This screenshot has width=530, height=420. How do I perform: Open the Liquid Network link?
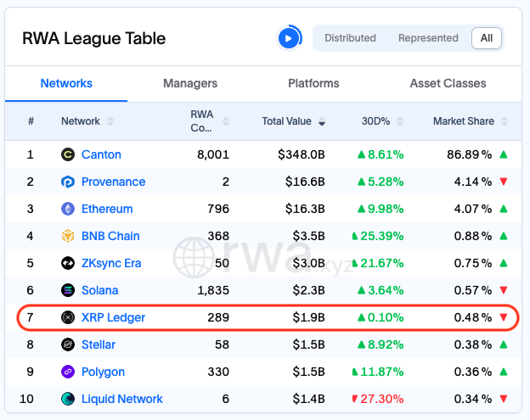click(121, 399)
